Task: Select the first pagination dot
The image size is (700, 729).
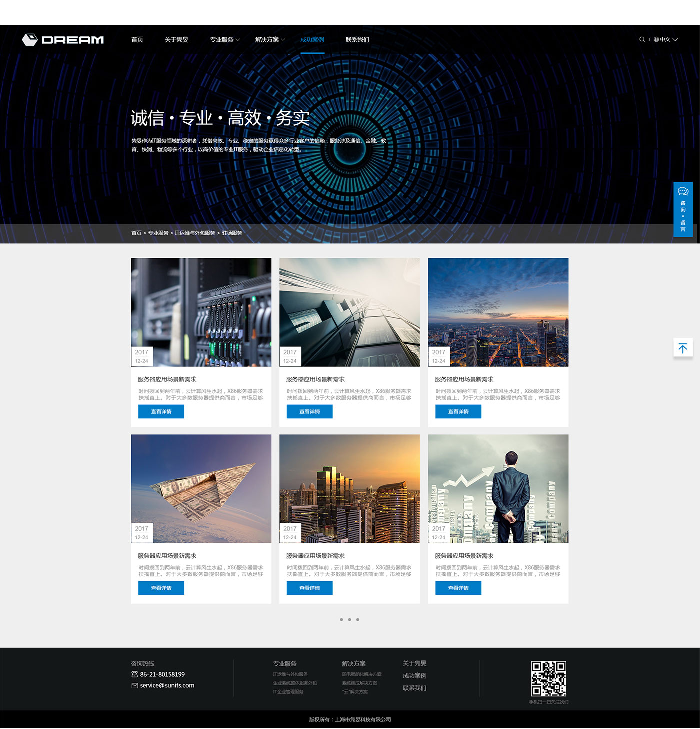Action: [x=341, y=620]
